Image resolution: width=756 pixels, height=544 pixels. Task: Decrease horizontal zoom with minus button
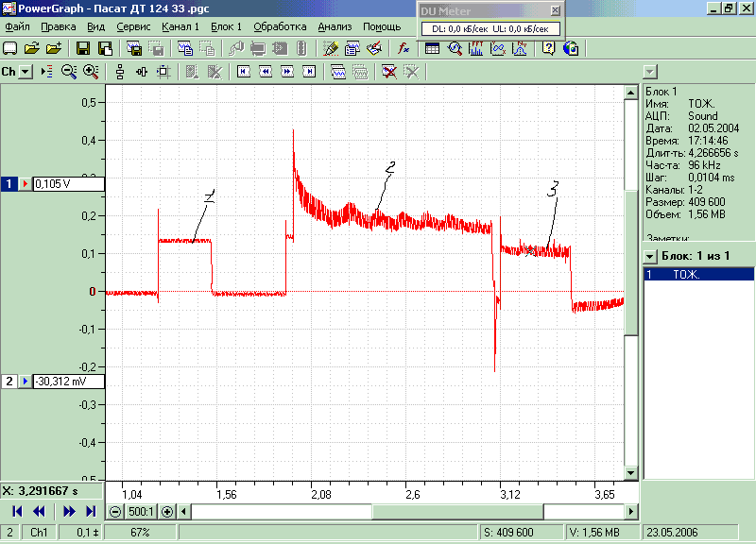point(115,511)
